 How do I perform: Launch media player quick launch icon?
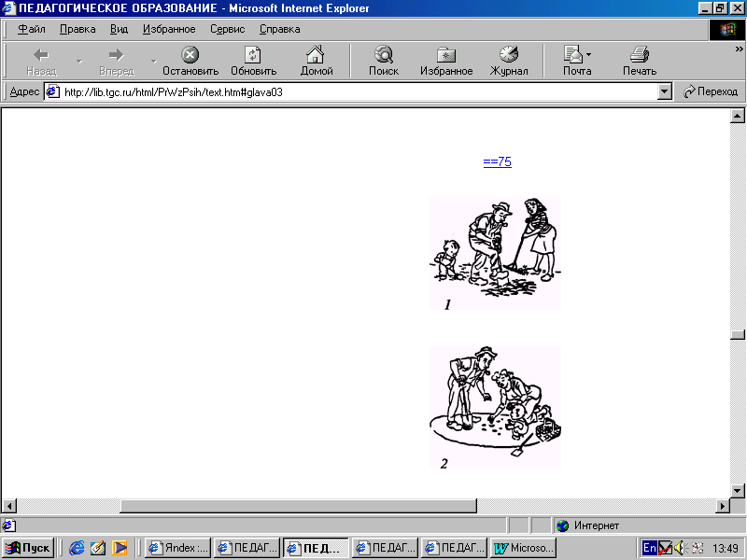[120, 548]
